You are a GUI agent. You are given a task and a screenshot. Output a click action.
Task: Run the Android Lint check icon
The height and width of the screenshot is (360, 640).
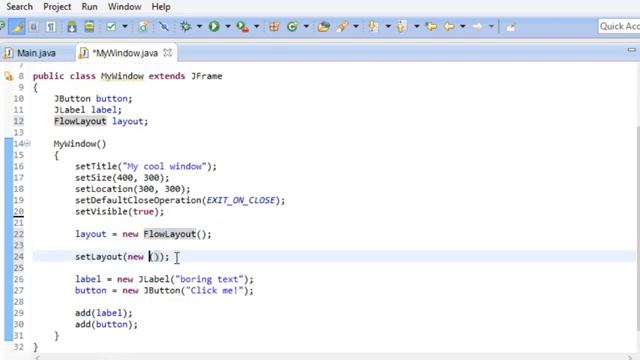click(111, 27)
